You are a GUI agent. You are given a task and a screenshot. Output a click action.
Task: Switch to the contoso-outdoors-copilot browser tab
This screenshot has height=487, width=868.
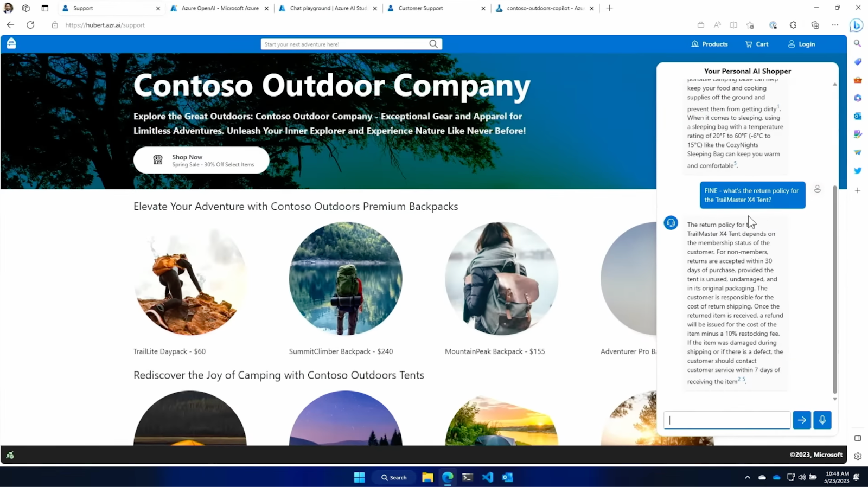(545, 8)
